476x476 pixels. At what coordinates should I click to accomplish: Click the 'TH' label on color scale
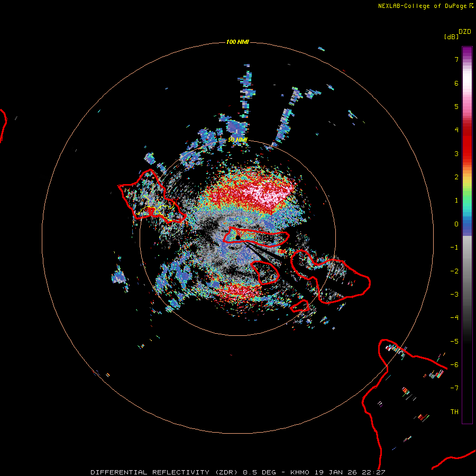454,412
